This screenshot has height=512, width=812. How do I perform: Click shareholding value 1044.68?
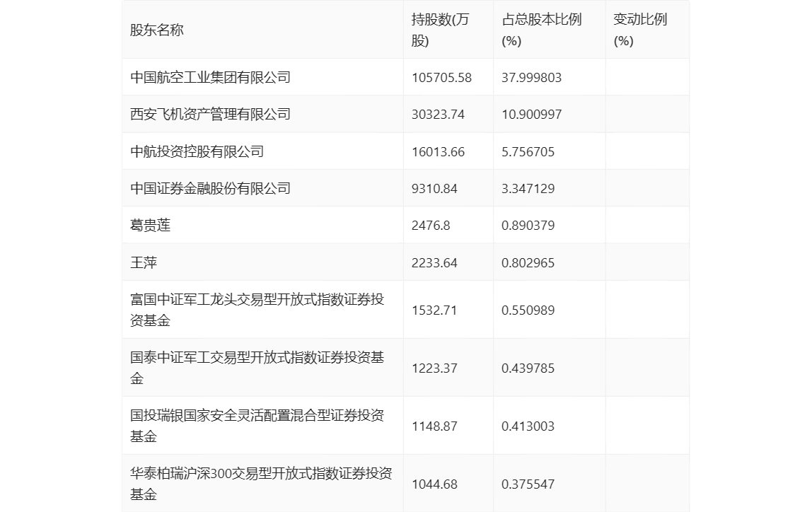[x=434, y=484]
